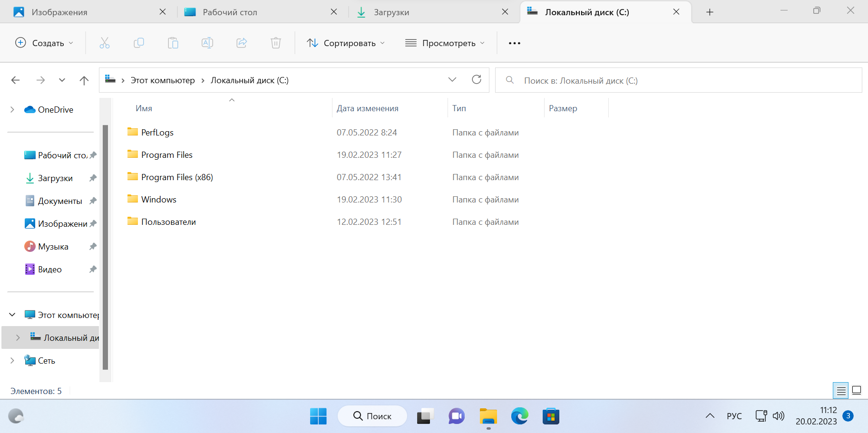The image size is (868, 433).
Task: Click the Copy icon in toolbar
Action: tap(139, 43)
